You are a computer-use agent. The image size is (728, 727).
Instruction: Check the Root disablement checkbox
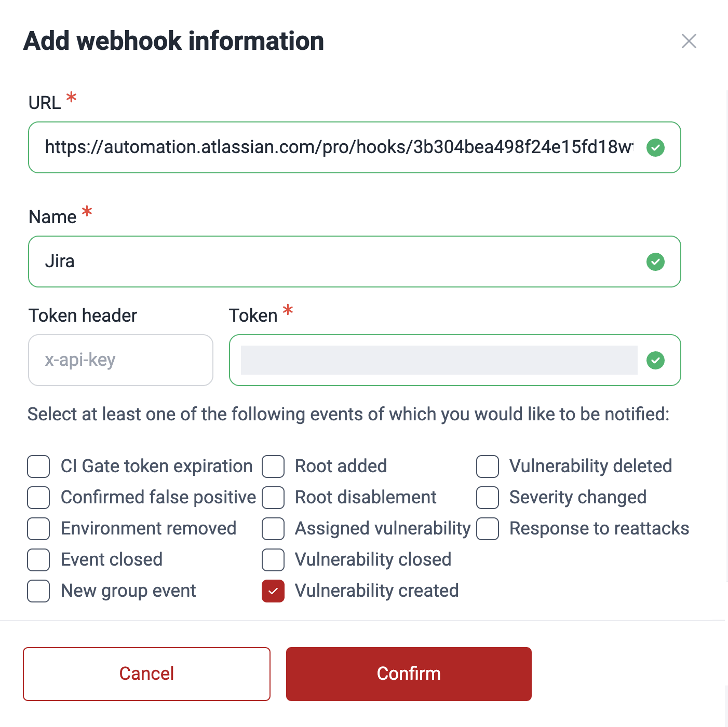click(x=273, y=497)
